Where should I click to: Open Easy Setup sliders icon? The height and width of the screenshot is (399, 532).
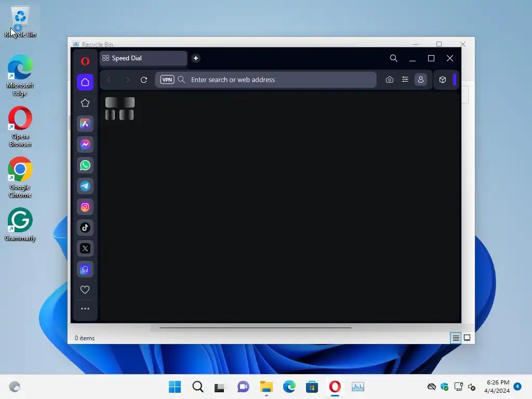tap(405, 79)
